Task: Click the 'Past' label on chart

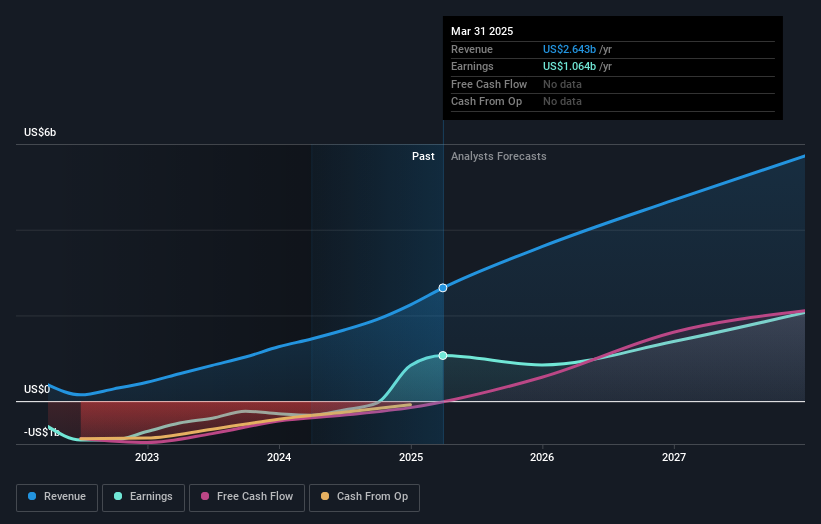Action: tap(423, 157)
